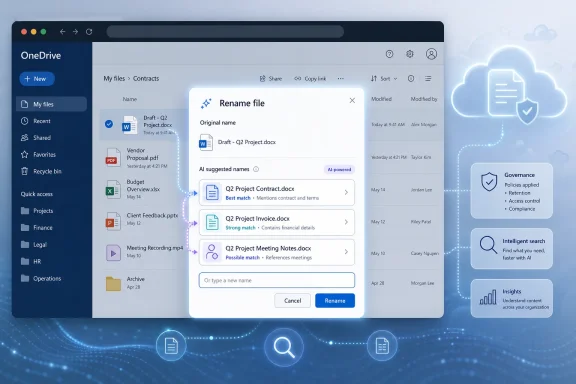The height and width of the screenshot is (384, 576).
Task: Click the AI powered badge
Action: click(x=339, y=169)
